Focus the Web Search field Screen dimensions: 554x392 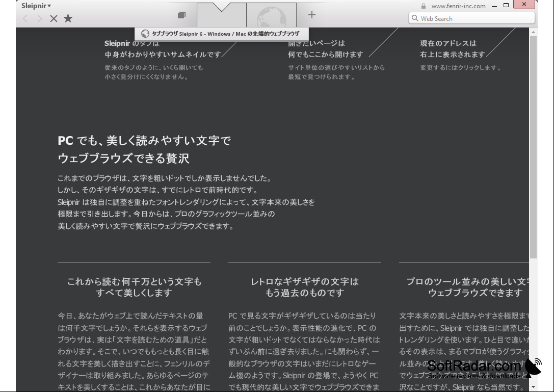[x=471, y=18]
